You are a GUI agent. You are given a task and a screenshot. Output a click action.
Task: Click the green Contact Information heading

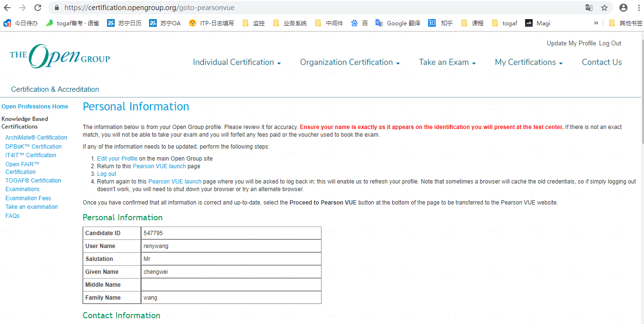tap(121, 315)
